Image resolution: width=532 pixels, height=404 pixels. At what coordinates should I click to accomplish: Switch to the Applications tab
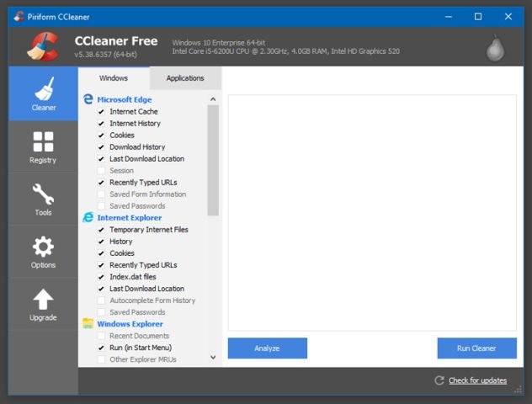(185, 78)
